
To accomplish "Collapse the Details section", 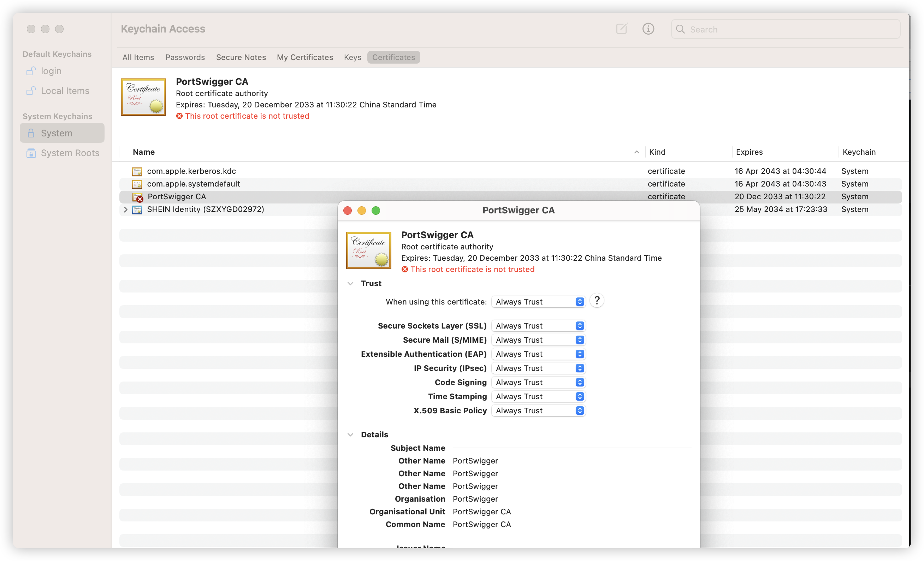I will point(350,435).
